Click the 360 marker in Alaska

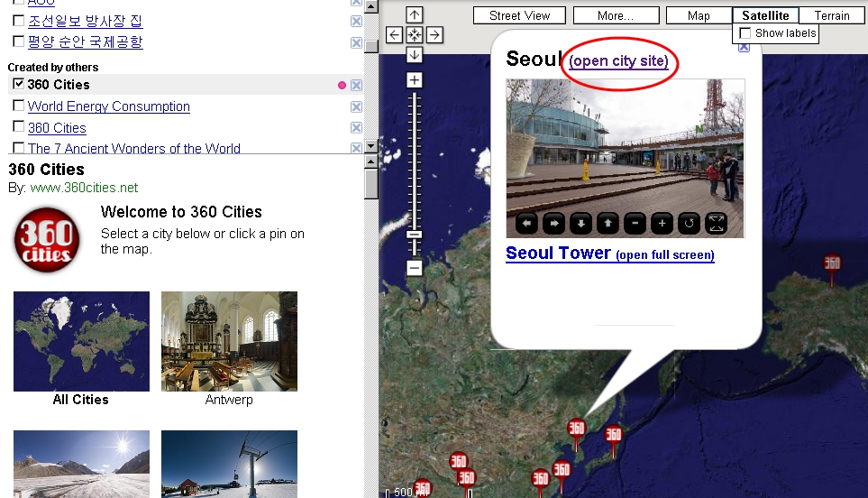tap(831, 263)
